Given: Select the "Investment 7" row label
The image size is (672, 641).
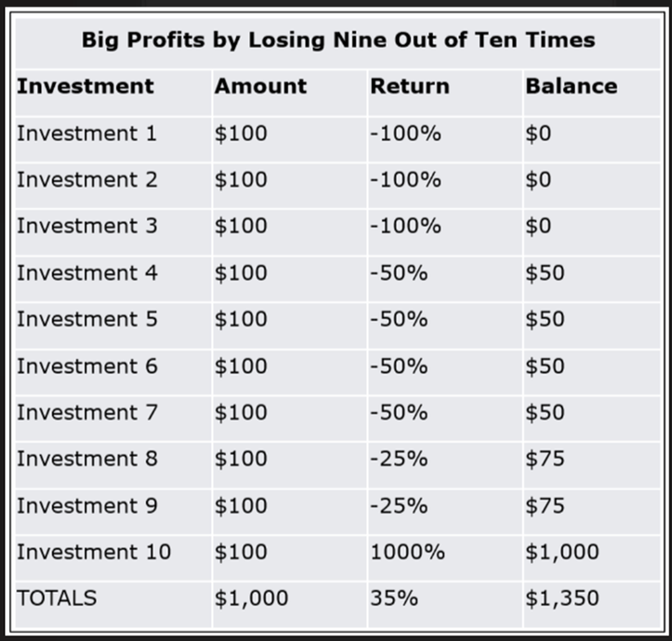Looking at the screenshot, I should pyautogui.click(x=87, y=413).
